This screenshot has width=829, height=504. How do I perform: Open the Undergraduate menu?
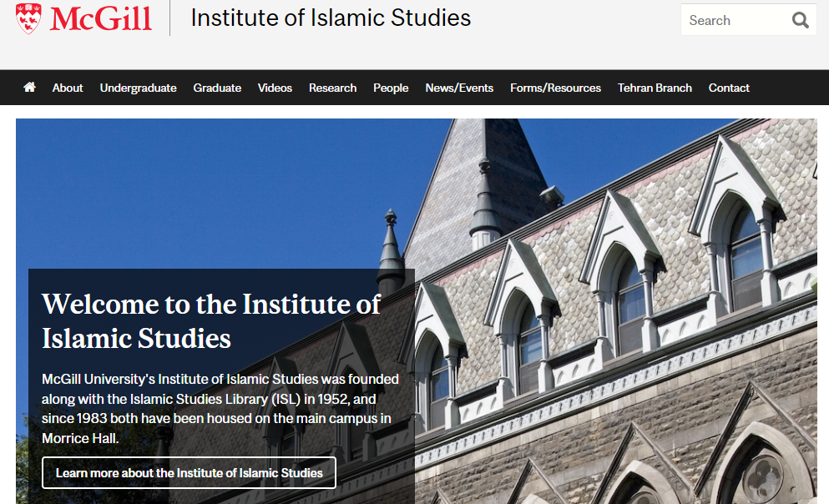(x=138, y=88)
